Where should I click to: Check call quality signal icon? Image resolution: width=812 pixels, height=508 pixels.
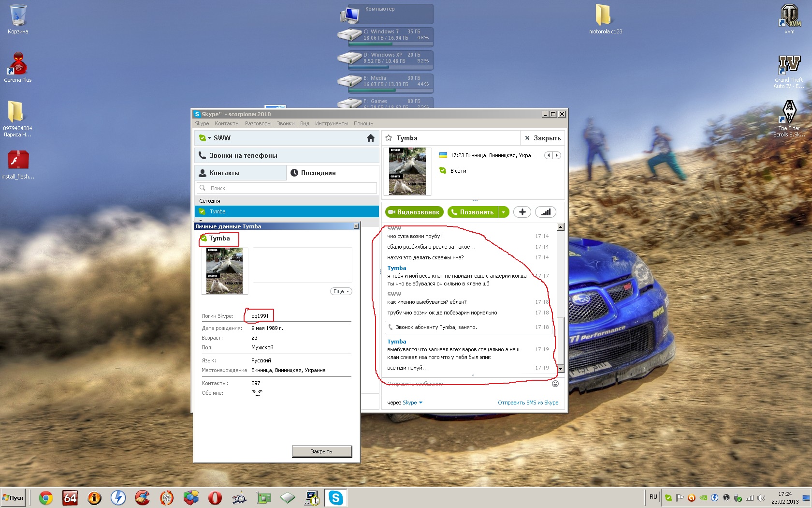[x=546, y=212]
